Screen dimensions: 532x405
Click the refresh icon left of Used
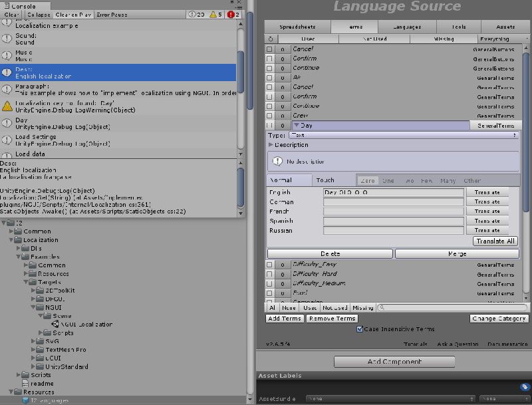[271, 39]
